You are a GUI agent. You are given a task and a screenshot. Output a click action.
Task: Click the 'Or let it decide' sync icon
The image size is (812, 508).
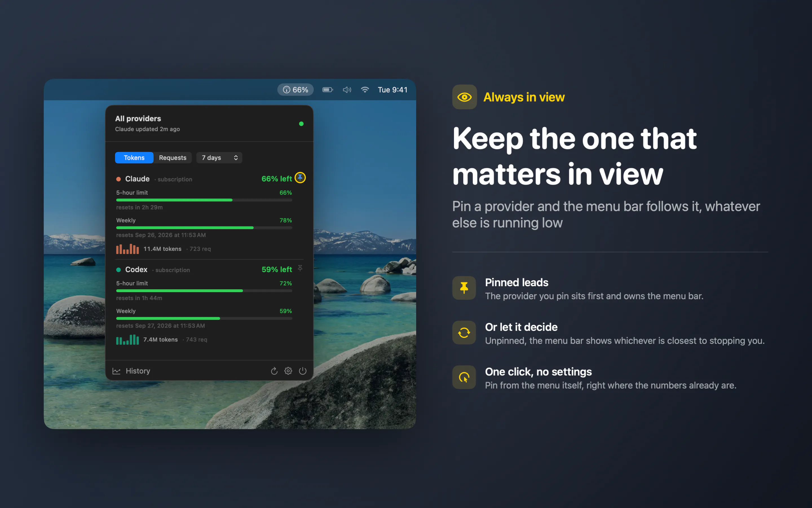pos(464,333)
